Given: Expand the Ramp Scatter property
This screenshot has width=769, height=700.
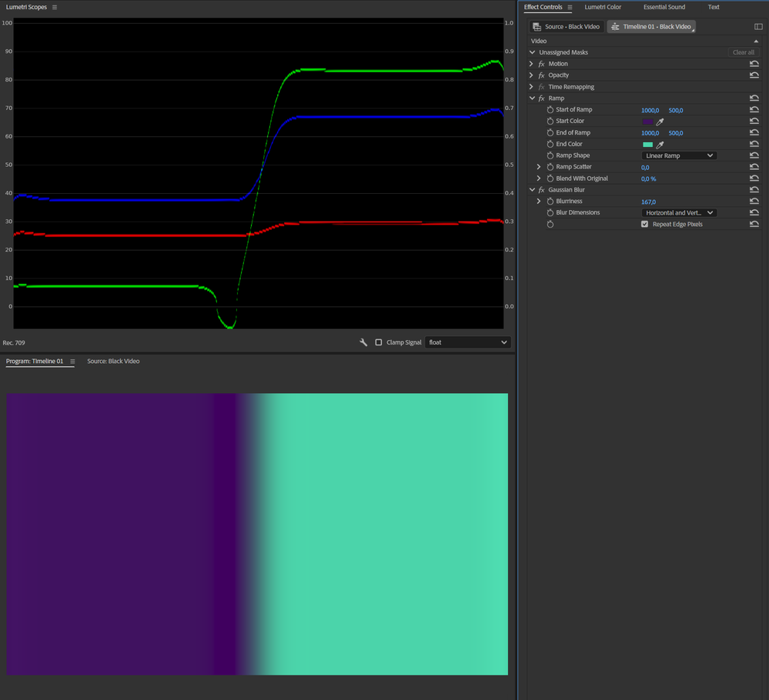Looking at the screenshot, I should click(x=539, y=167).
